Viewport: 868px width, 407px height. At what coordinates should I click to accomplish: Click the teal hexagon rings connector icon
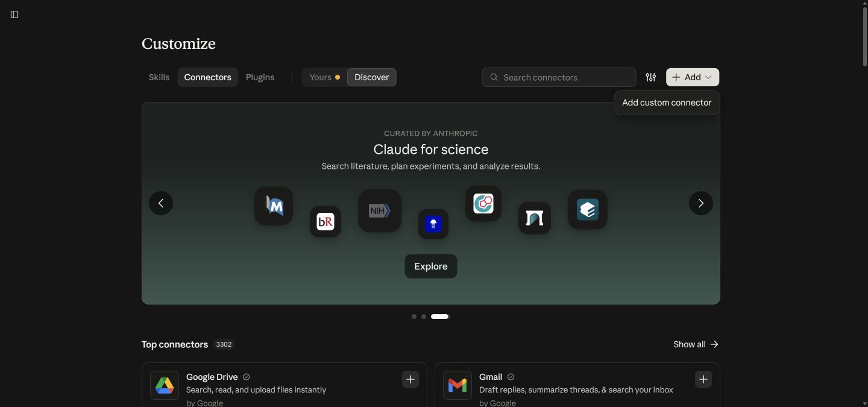coord(483,203)
